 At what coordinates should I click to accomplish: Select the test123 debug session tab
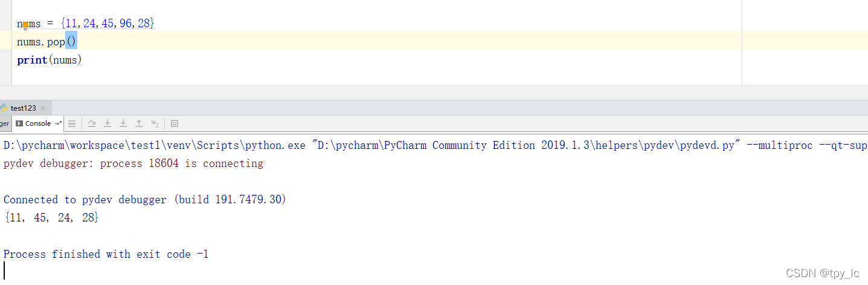click(x=23, y=108)
